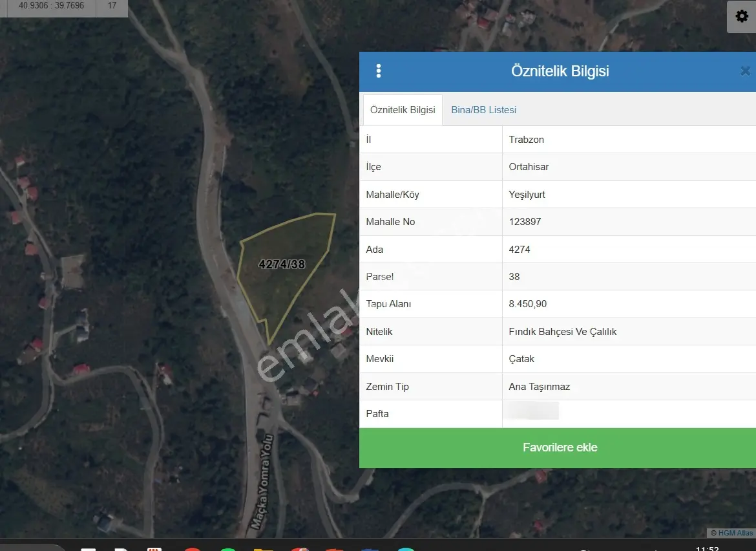Click the Pafta row label

pyautogui.click(x=377, y=413)
